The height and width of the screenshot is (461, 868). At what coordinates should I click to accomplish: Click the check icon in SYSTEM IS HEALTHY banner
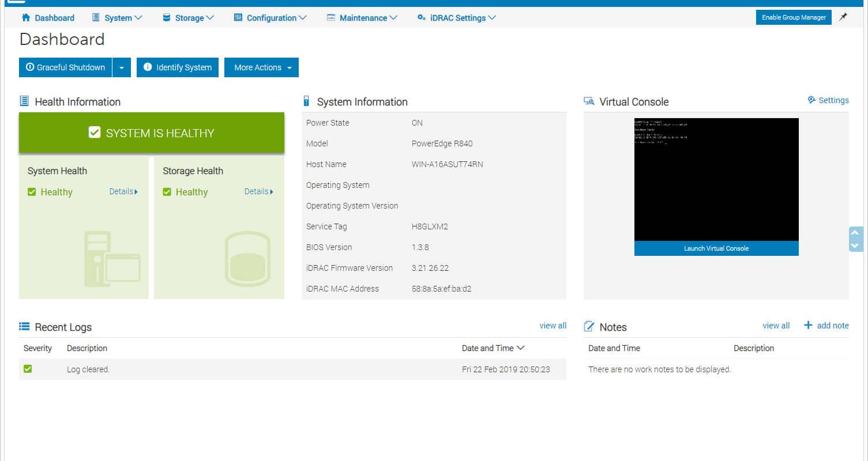pyautogui.click(x=95, y=133)
